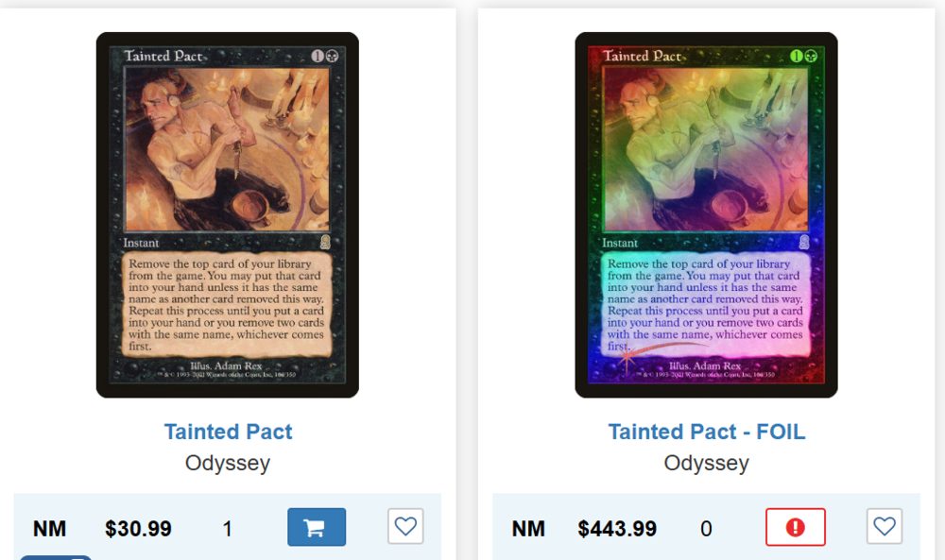Select Odyssey set under non-foil Tainted Pact
Screen dimensions: 945x560
(x=228, y=463)
